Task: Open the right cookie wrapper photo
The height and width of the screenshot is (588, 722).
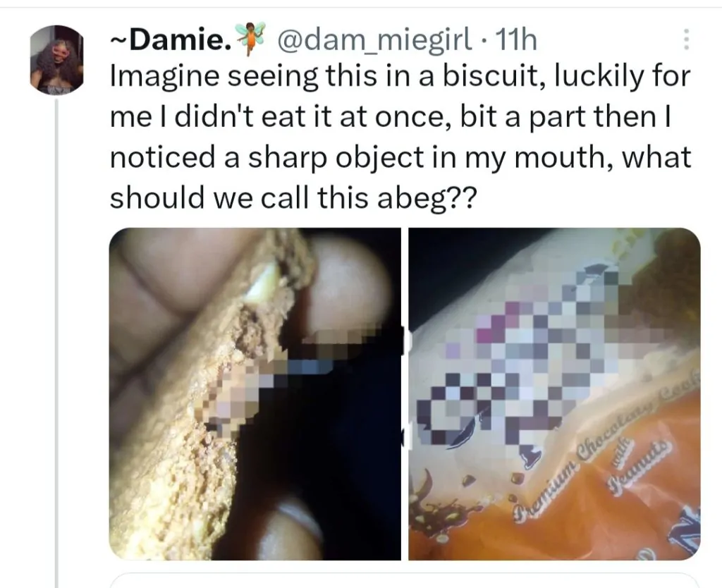Action: [x=554, y=393]
